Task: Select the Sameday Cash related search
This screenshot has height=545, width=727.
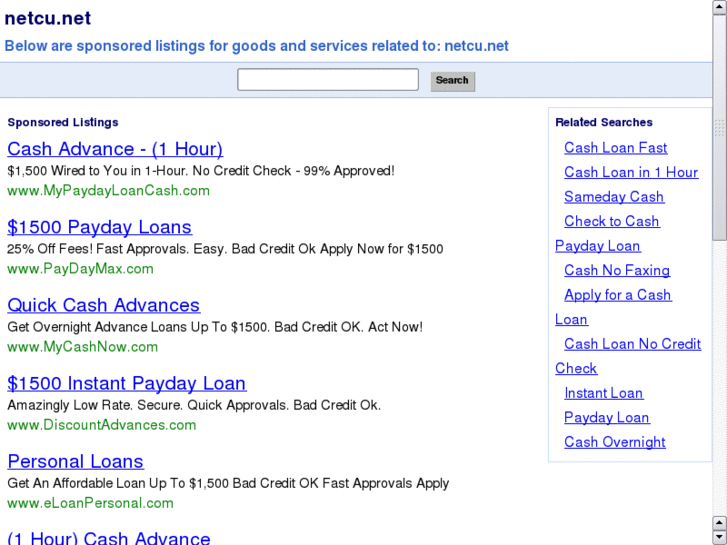Action: 614,197
